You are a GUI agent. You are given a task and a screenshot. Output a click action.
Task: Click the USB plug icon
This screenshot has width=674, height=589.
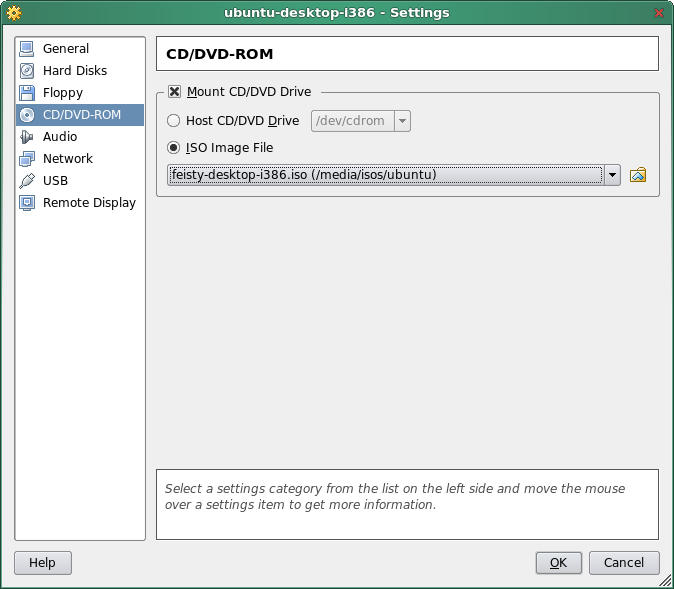click(x=27, y=181)
